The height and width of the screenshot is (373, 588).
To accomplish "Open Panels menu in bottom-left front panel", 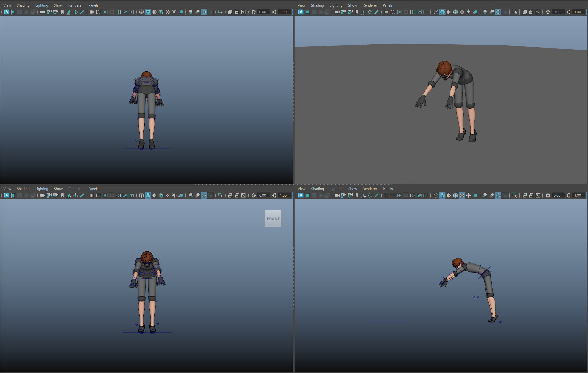I will pyautogui.click(x=93, y=189).
